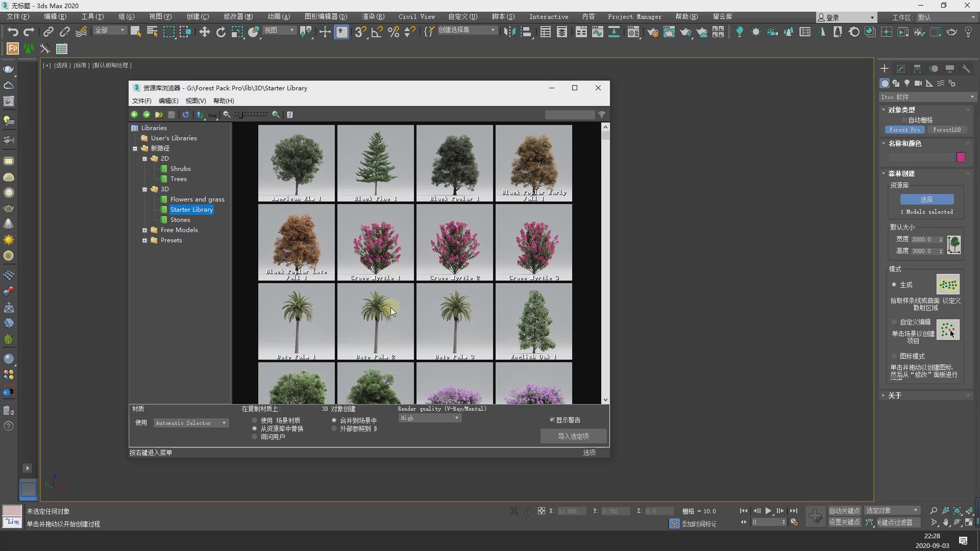The width and height of the screenshot is (980, 551).
Task: Open the Automatic Selector material dropdown
Action: coord(191,423)
